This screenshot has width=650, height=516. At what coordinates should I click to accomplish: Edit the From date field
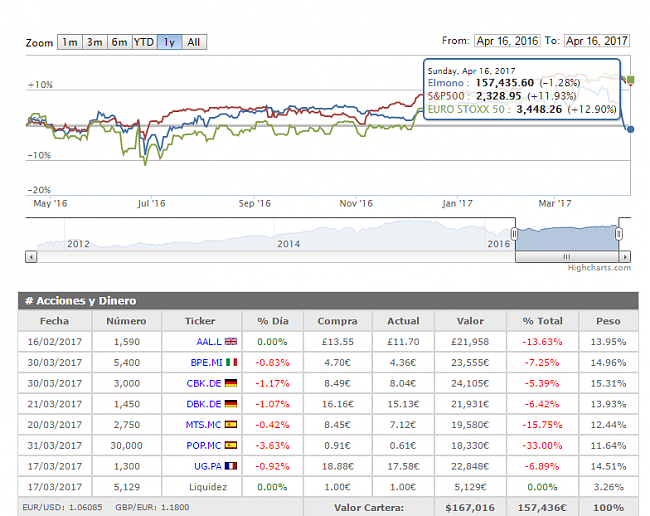coord(507,41)
